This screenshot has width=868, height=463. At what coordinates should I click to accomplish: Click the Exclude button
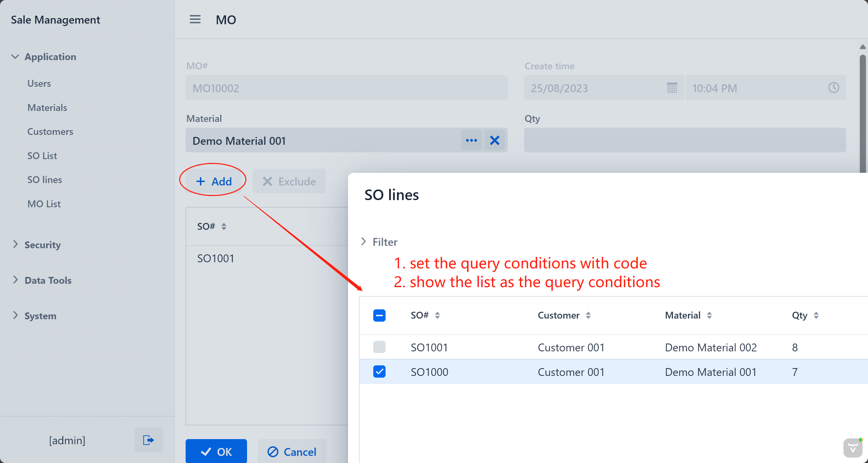click(x=289, y=181)
